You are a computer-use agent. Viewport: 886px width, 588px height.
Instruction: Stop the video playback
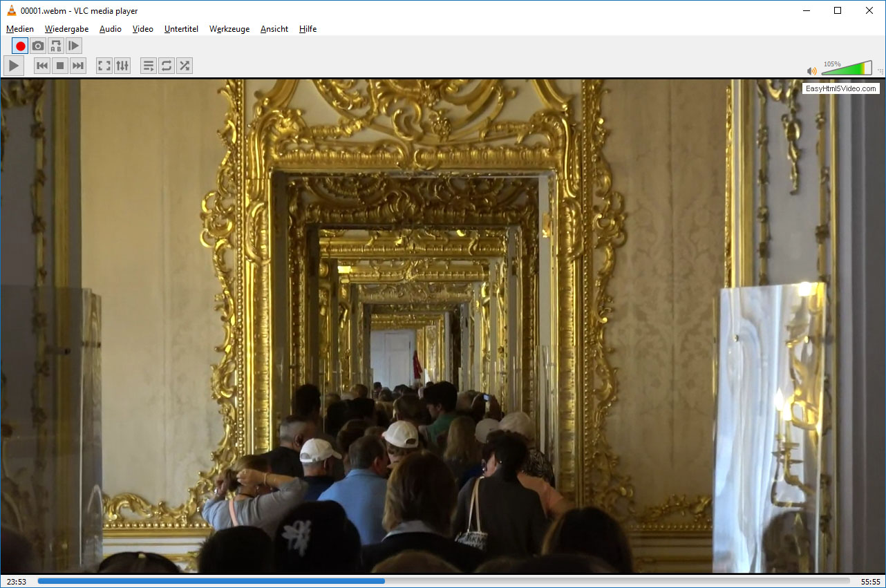60,66
